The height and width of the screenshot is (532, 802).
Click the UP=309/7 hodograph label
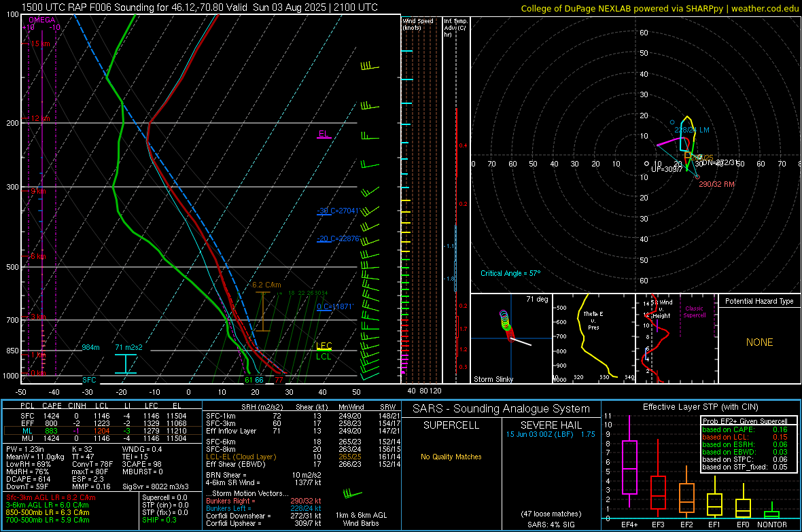(x=667, y=169)
